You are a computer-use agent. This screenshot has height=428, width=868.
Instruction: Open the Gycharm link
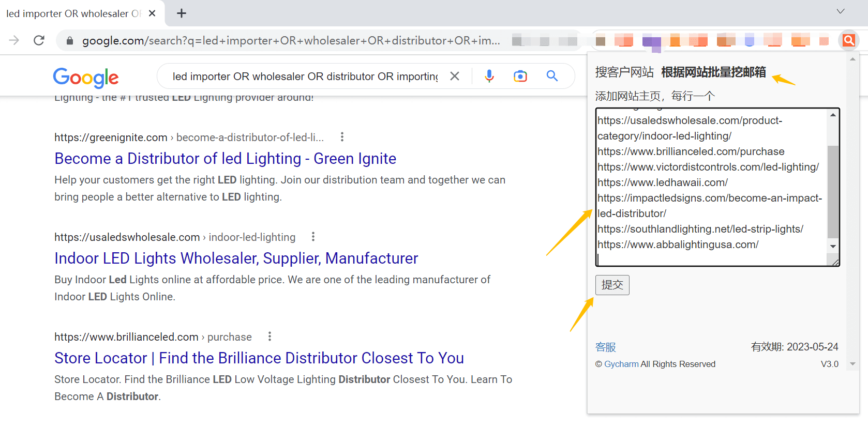pyautogui.click(x=621, y=364)
